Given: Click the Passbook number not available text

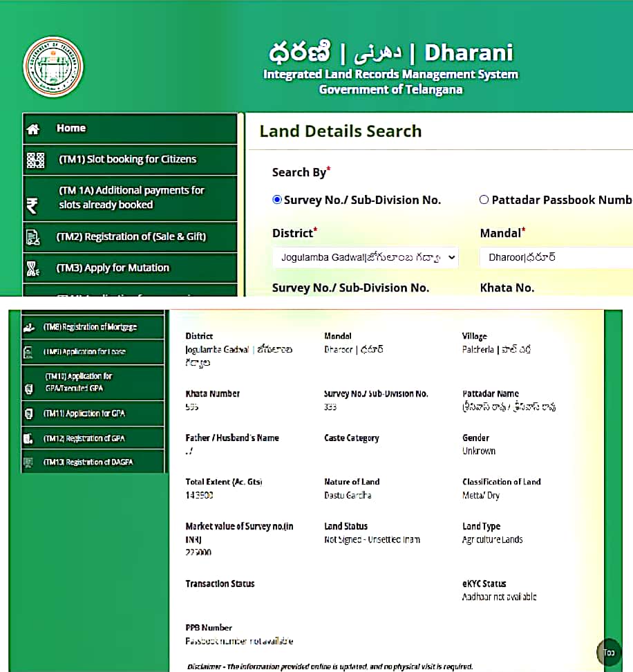Looking at the screenshot, I should [x=239, y=641].
